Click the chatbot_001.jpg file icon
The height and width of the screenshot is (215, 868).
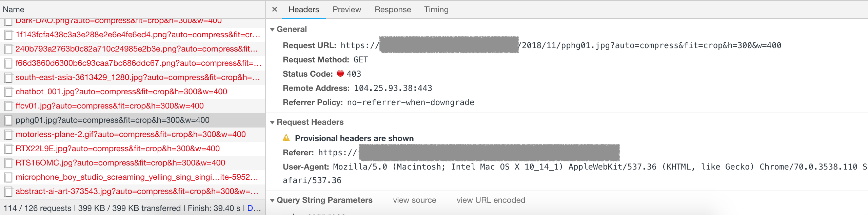8,92
